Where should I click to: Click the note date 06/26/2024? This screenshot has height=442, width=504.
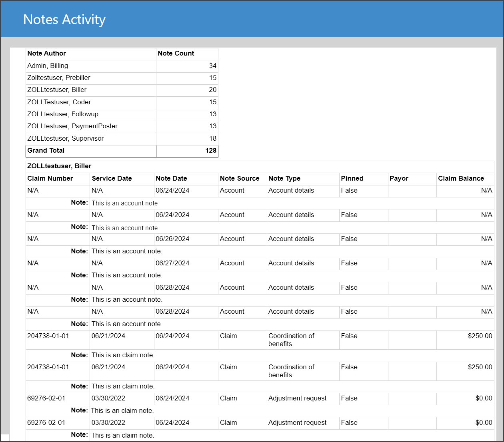pos(172,239)
